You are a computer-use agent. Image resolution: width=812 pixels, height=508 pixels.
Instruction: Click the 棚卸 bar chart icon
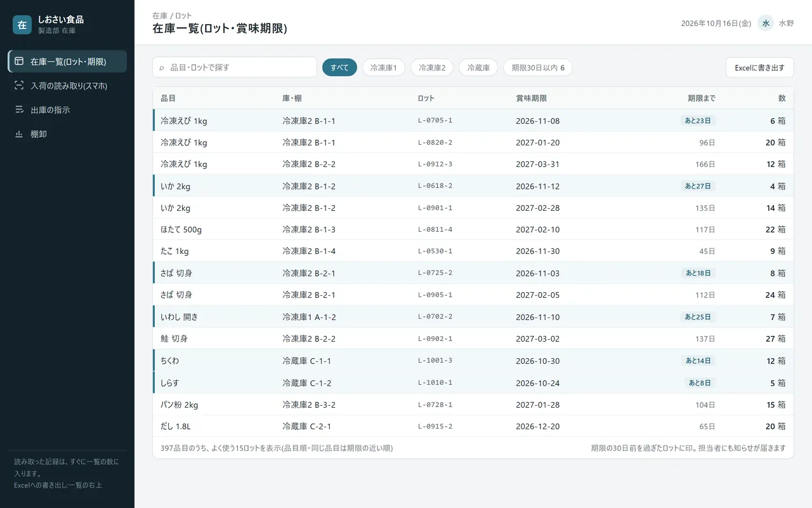(x=19, y=134)
